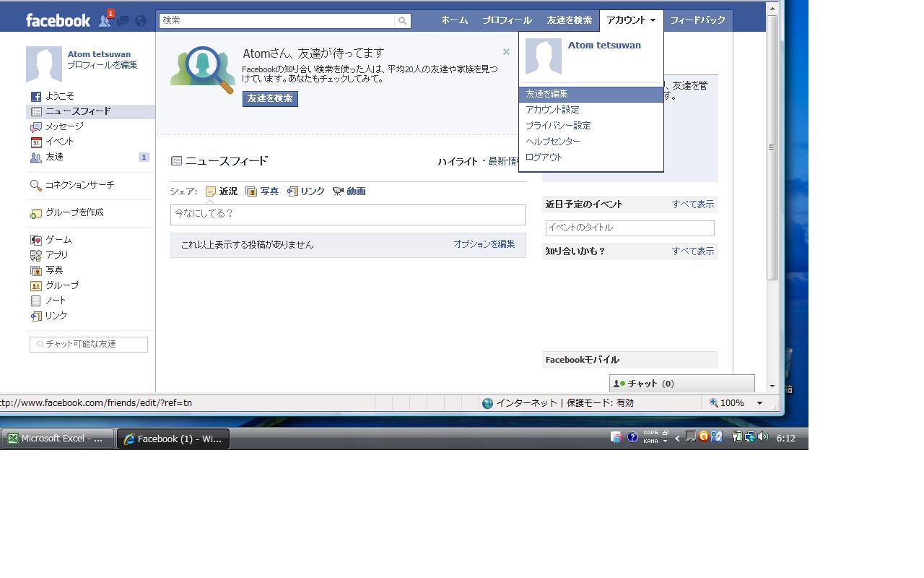This screenshot has width=924, height=578.
Task: Click the イベント calendar icon
Action: coord(35,142)
